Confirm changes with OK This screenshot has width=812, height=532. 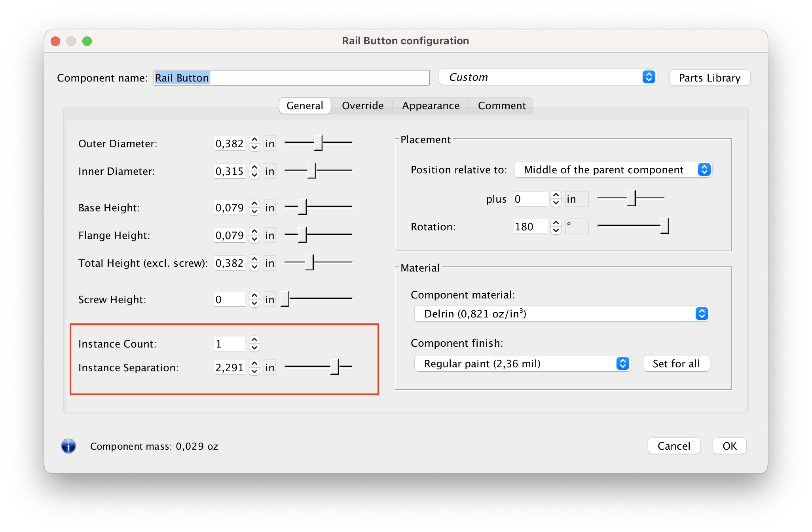tap(729, 446)
